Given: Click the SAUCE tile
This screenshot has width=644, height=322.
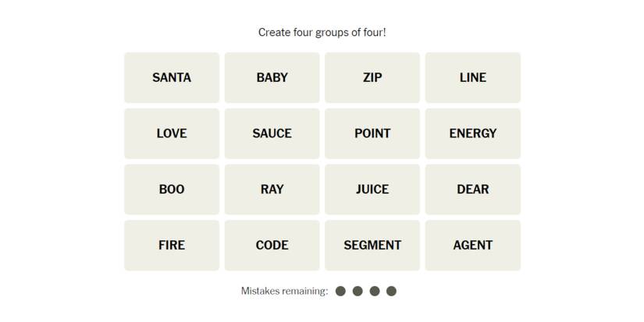Looking at the screenshot, I should pos(272,133).
